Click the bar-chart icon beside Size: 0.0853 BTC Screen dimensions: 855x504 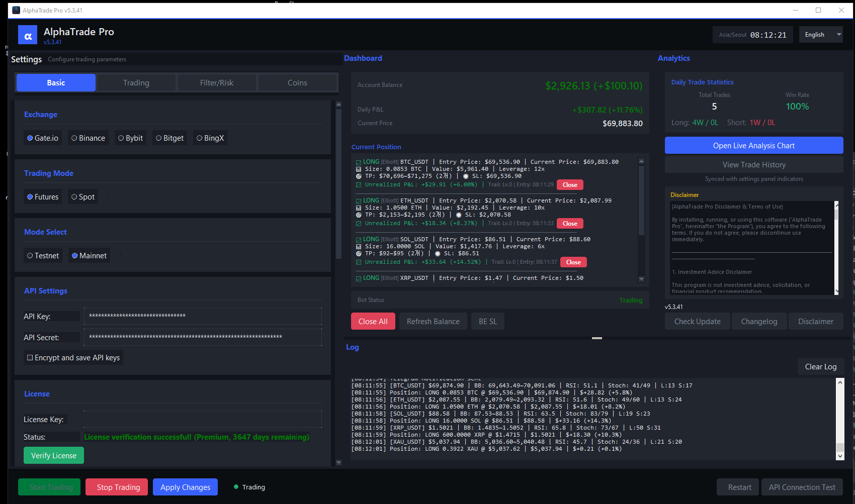click(359, 169)
